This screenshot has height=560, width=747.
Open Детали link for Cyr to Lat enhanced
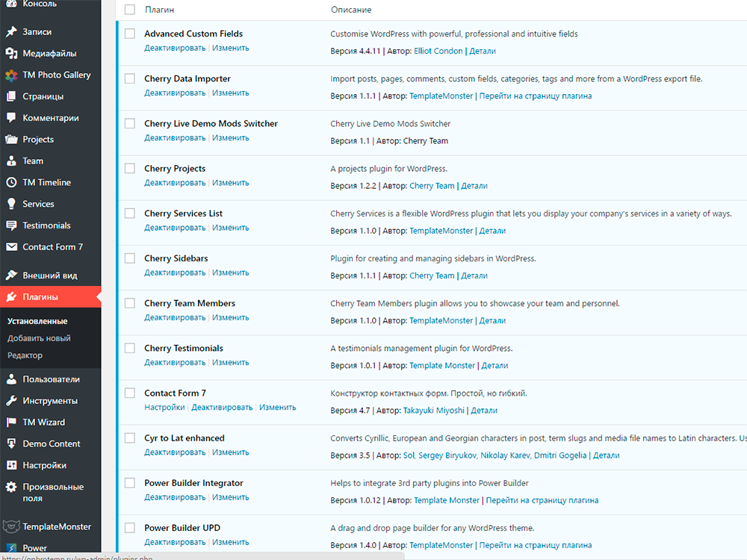pos(607,455)
